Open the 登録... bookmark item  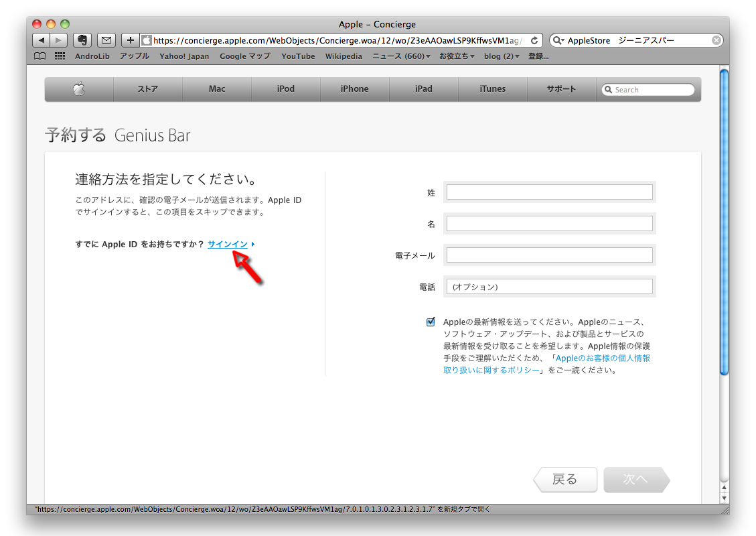point(538,56)
